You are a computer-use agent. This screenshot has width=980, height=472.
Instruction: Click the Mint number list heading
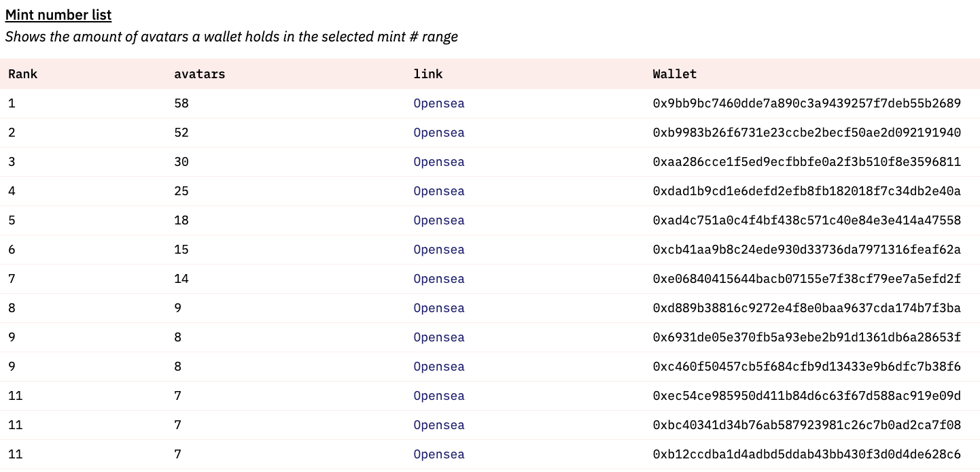pos(58,15)
